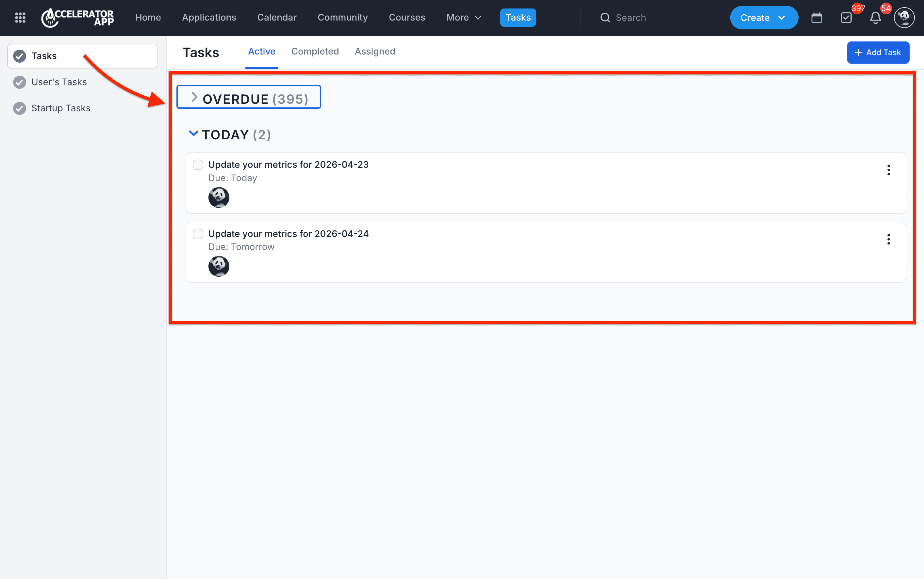Check off the 2026-04-24 metrics task
This screenshot has height=579, width=924.
(x=198, y=234)
